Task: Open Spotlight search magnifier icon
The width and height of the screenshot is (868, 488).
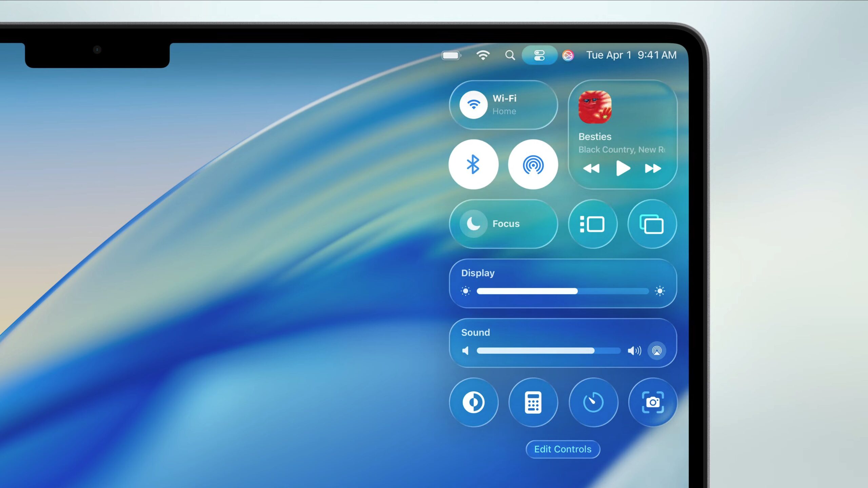Action: [x=510, y=55]
